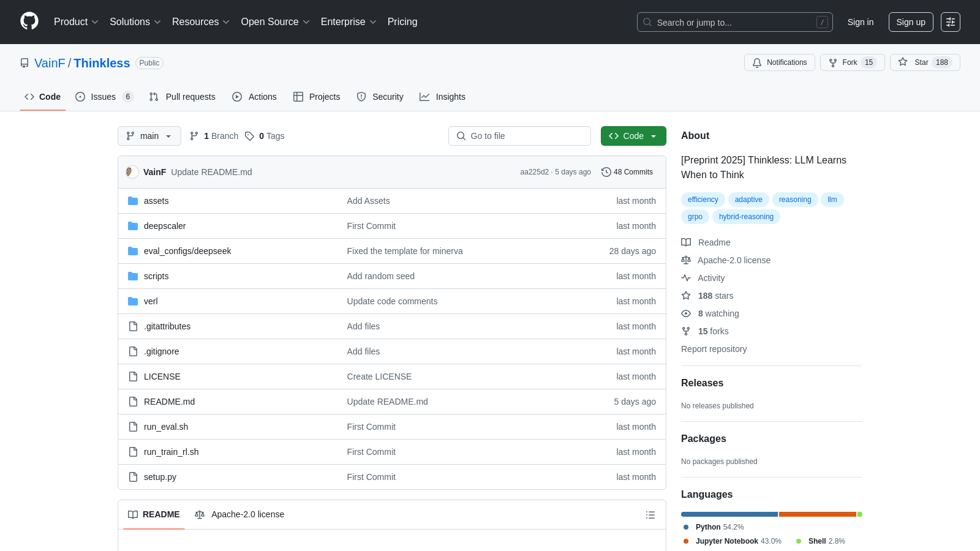Open the Pricing menu item
980x551 pixels.
coord(402,22)
